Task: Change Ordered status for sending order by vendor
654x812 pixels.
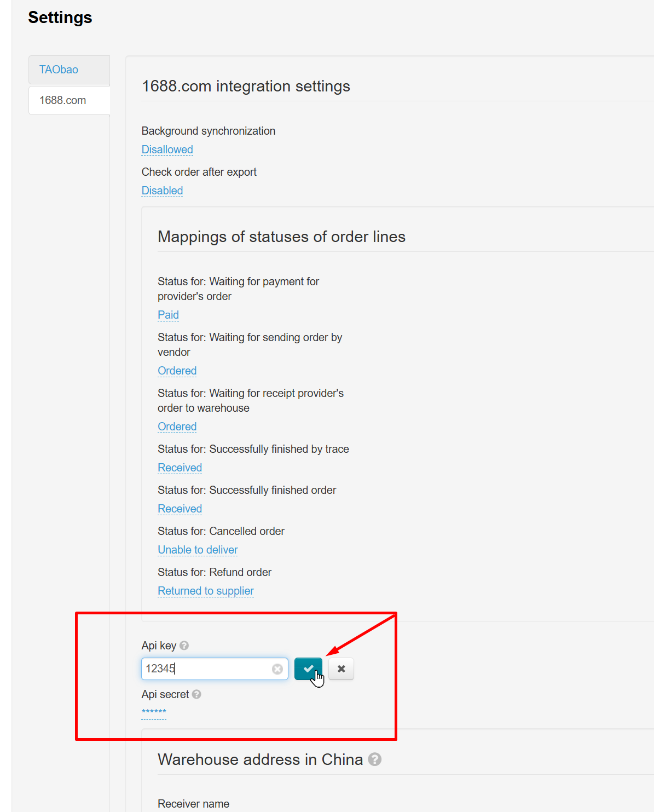Action: coord(177,371)
